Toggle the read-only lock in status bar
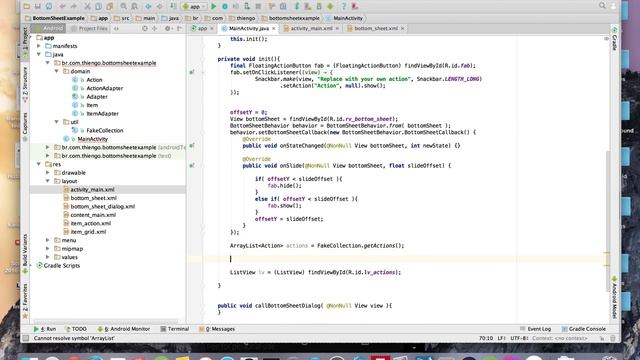 (602, 338)
